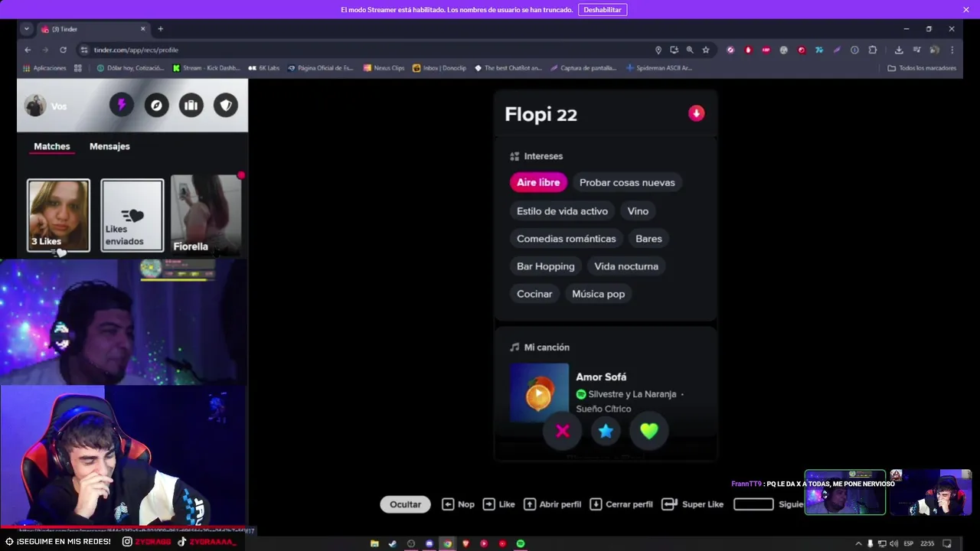The width and height of the screenshot is (980, 551).
Task: Click the purple Boost lightning icon
Action: (121, 105)
